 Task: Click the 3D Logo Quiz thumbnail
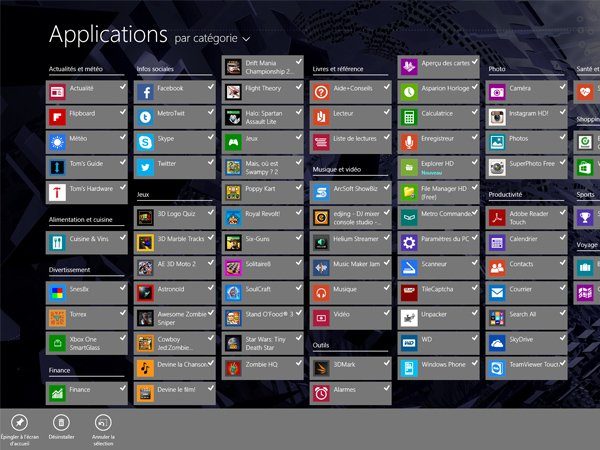(145, 218)
